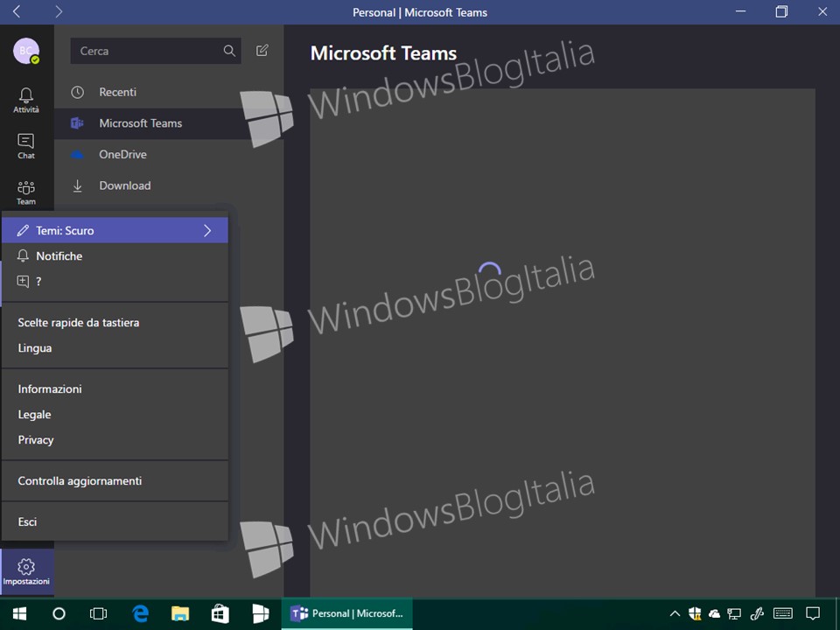This screenshot has height=630, width=840.
Task: Open Cortana circle on taskbar
Action: [59, 613]
